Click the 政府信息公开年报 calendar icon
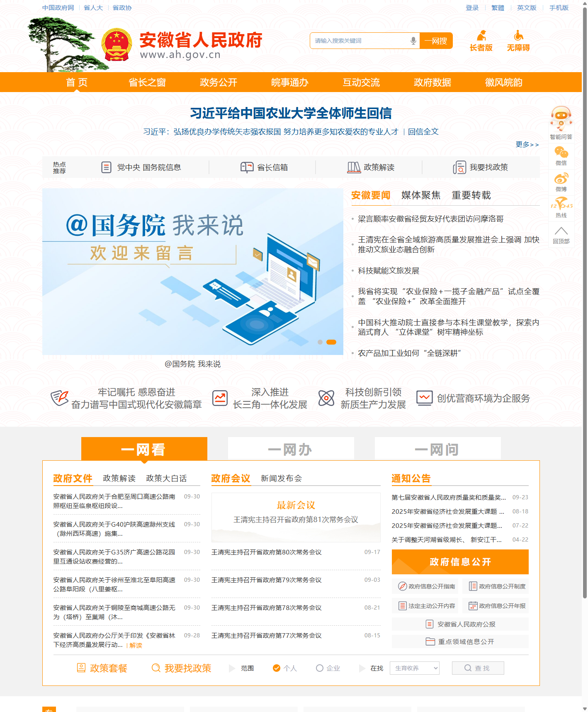This screenshot has height=712, width=588. pos(473,606)
